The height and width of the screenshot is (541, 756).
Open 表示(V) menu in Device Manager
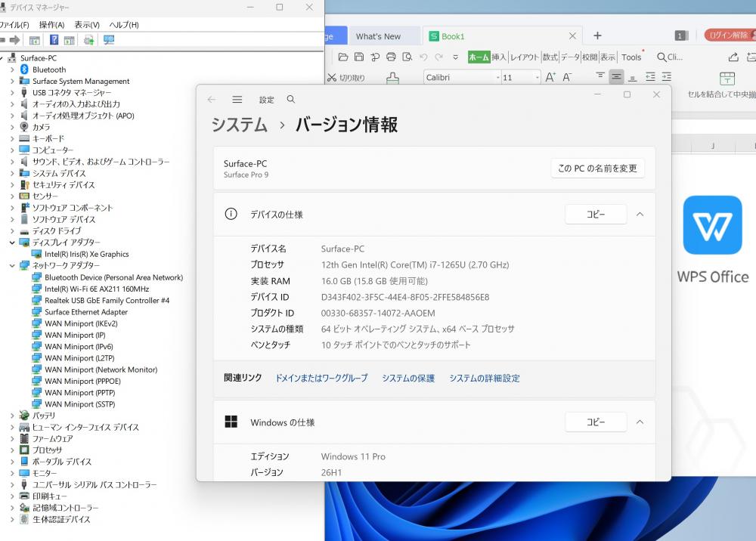click(x=87, y=25)
